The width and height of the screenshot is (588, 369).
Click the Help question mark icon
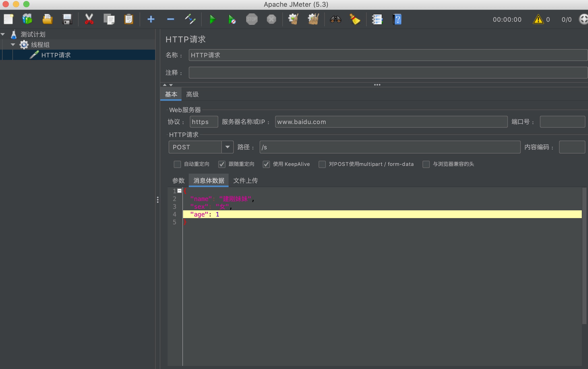(x=397, y=19)
